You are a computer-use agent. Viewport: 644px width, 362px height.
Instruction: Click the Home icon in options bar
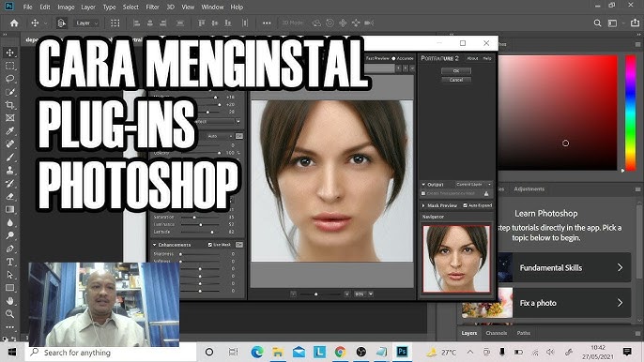[14, 23]
